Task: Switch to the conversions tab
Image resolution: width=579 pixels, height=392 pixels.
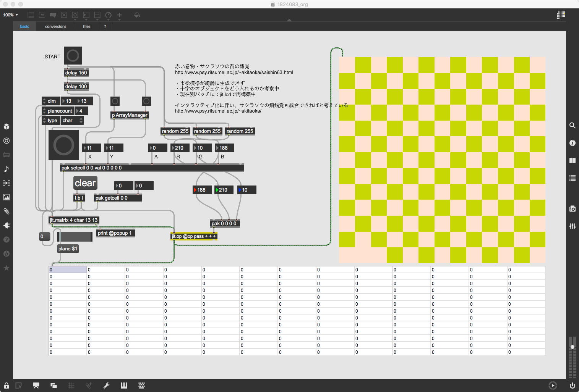Action: (x=55, y=26)
